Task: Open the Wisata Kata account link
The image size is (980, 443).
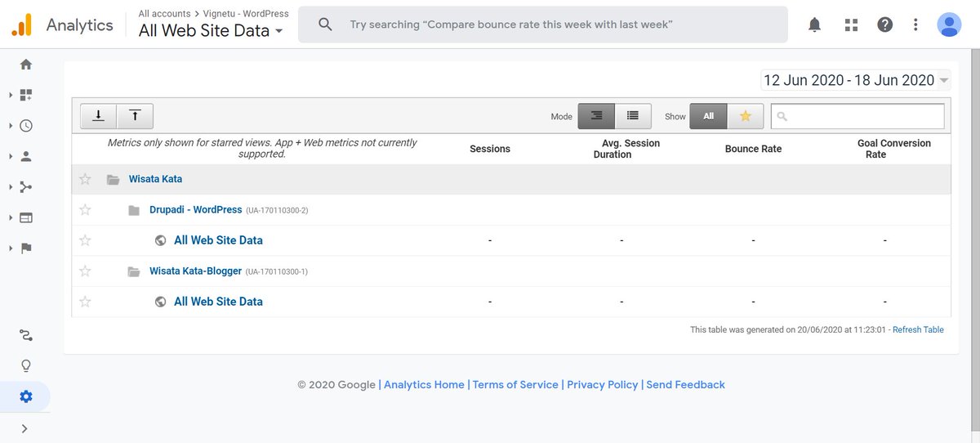Action: tap(155, 179)
